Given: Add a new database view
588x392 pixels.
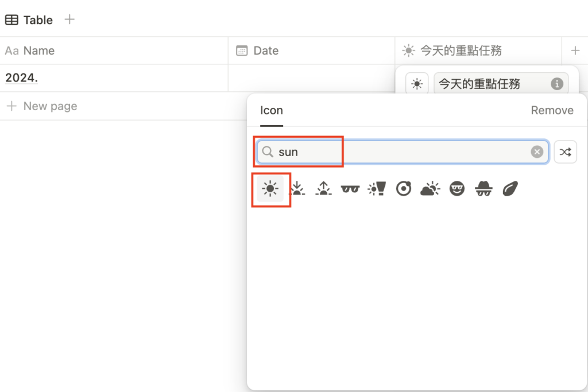Looking at the screenshot, I should coord(69,20).
